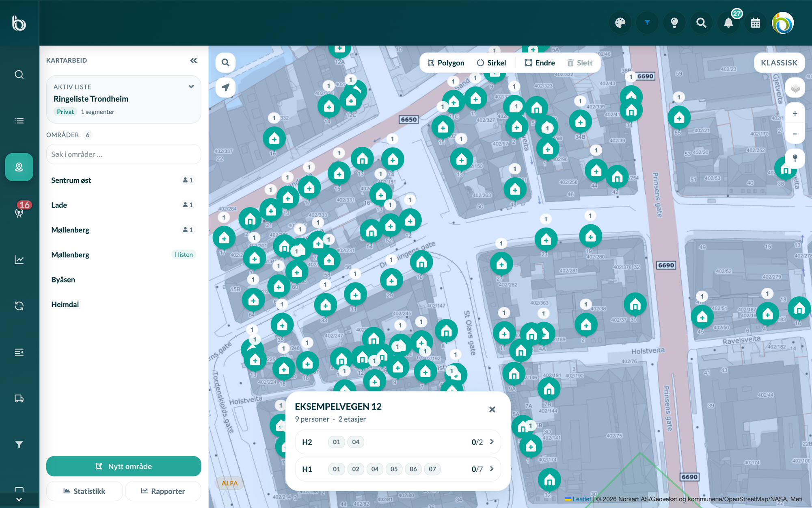Viewport: 812px width, 508px height.
Task: Toggle the map pin marker button
Action: coord(795,158)
